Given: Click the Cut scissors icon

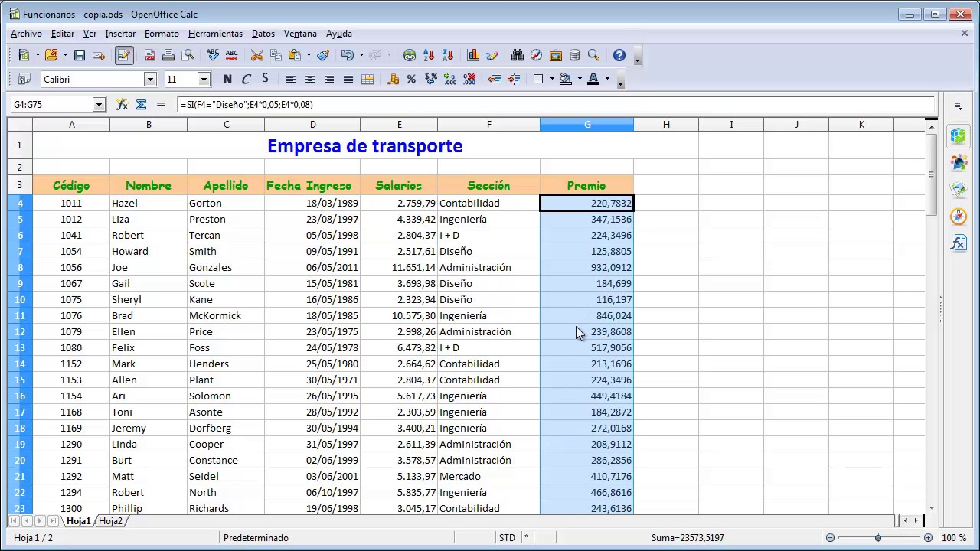Looking at the screenshot, I should 257,55.
